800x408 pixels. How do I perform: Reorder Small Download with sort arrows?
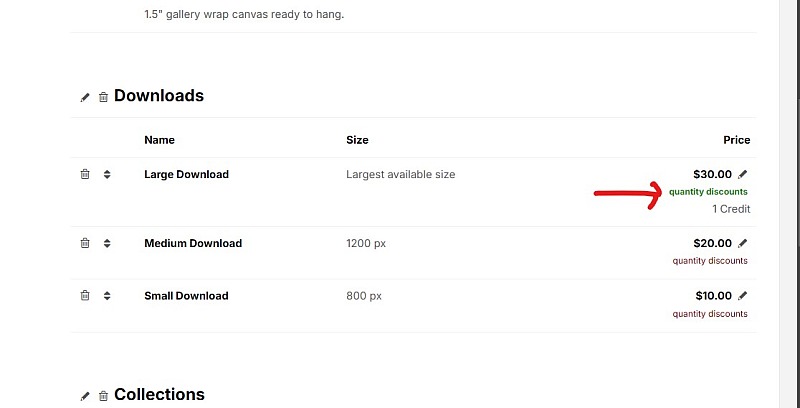(107, 296)
